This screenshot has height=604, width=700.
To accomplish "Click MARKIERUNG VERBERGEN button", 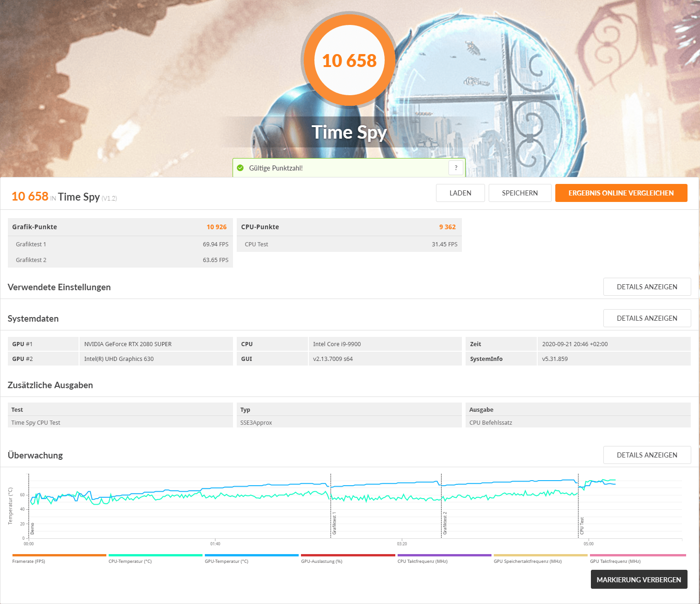I will pos(639,580).
